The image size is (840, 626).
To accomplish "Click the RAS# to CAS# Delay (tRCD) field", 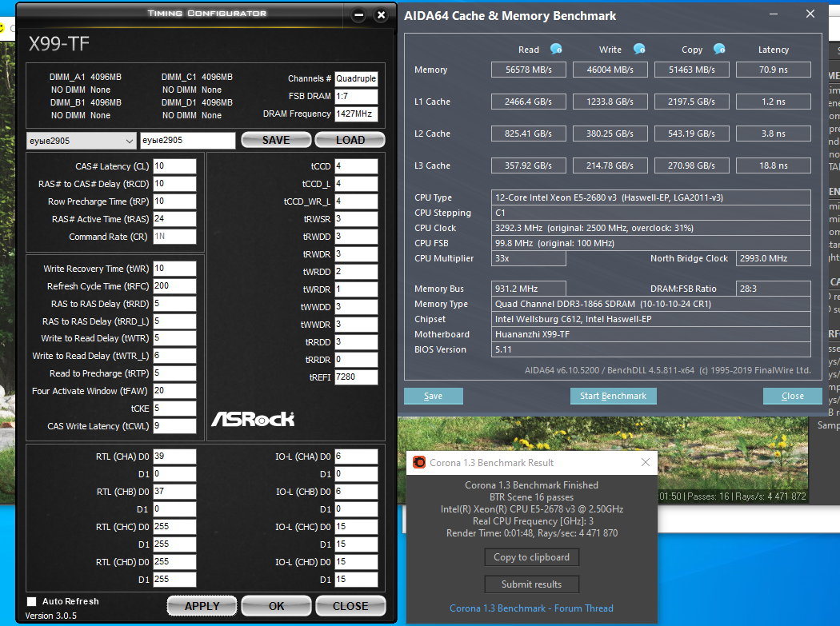I will [174, 184].
